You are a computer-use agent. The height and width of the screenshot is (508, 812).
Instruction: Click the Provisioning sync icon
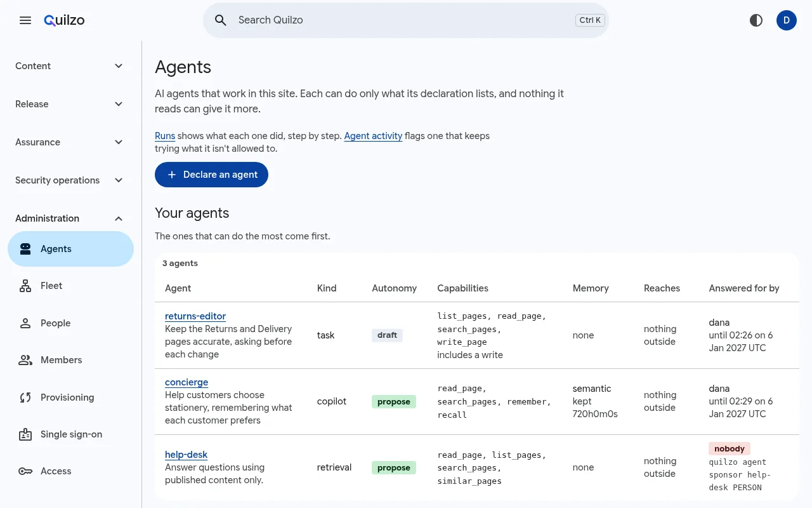click(x=25, y=398)
